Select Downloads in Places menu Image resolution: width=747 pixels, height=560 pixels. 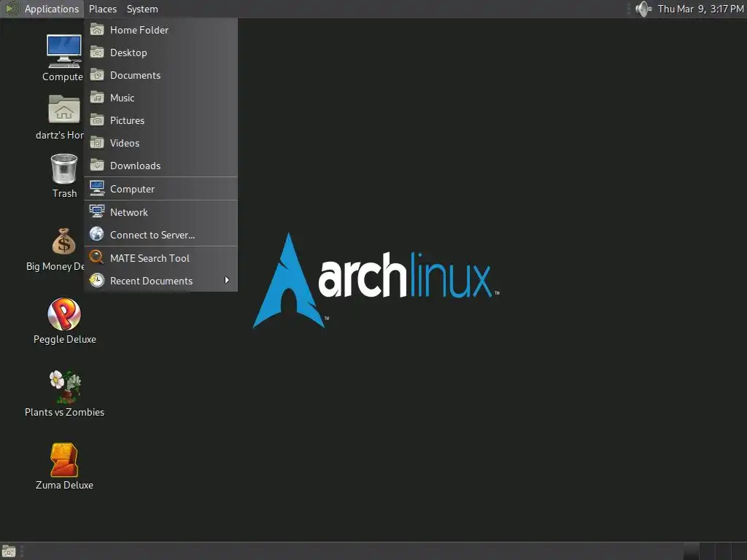pyautogui.click(x=161, y=166)
